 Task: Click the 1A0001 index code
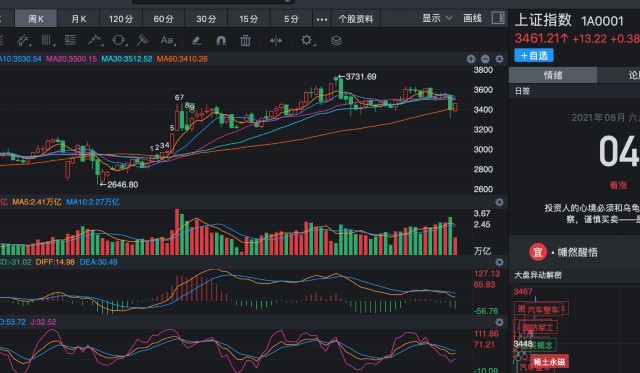click(x=602, y=21)
